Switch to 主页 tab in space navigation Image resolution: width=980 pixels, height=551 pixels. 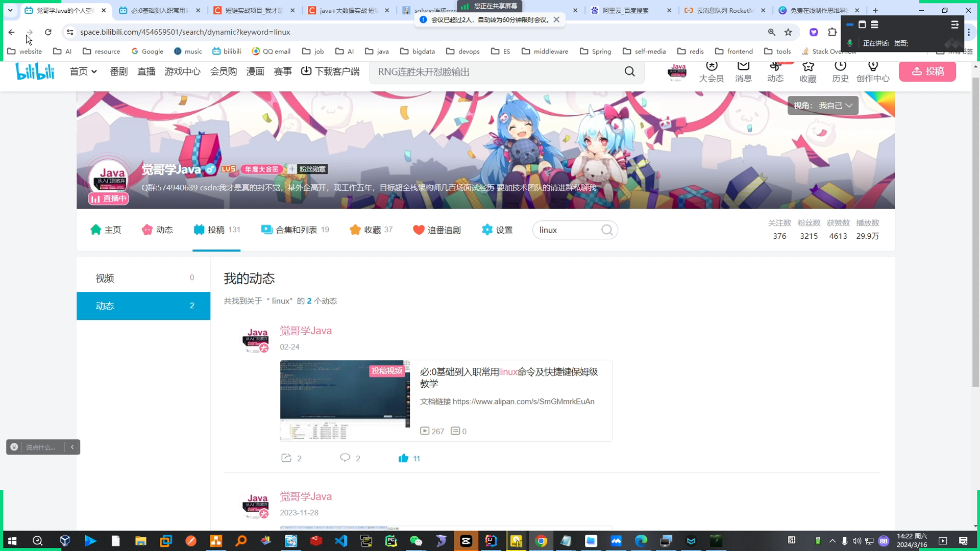click(x=106, y=230)
